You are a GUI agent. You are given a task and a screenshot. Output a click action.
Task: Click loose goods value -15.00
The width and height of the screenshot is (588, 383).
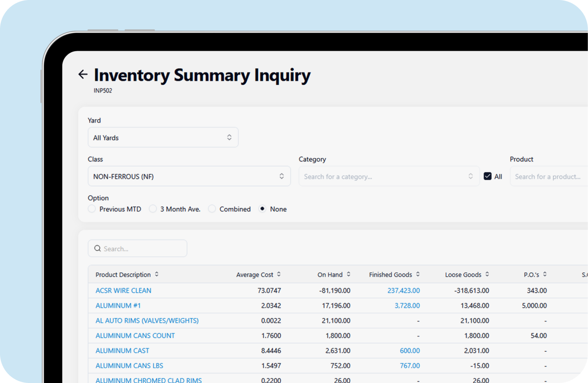(x=480, y=366)
